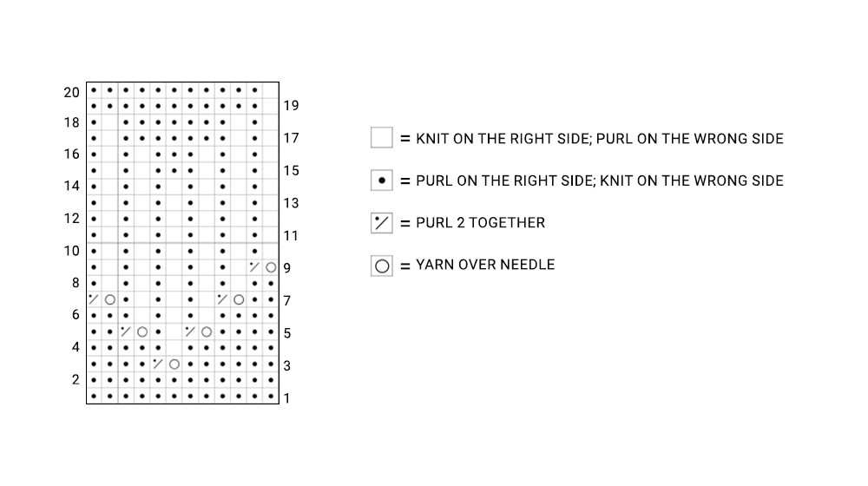Viewport: 868px width, 486px height.
Task: Click the purl 2 together legend symbol
Action: pos(382,223)
